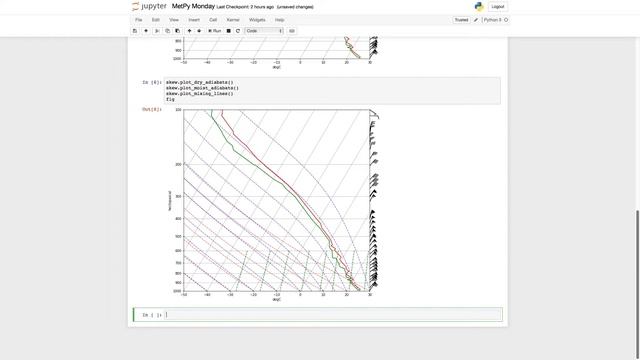This screenshot has height=360, width=640.
Task: Open the Insert menu
Action: coord(194,20)
